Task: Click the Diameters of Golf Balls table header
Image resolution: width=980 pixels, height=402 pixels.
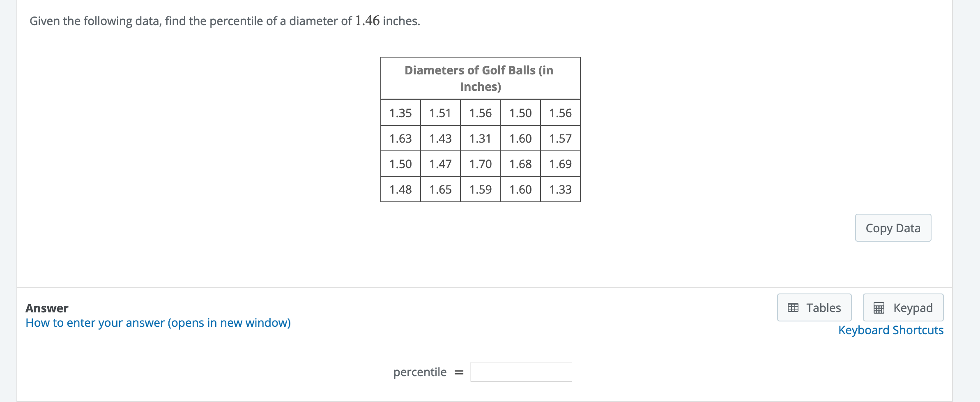Action: 480,78
